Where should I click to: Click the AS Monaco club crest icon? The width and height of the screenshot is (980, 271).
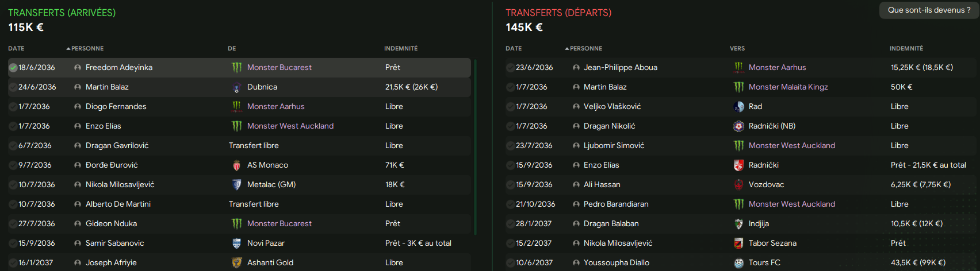click(x=236, y=165)
